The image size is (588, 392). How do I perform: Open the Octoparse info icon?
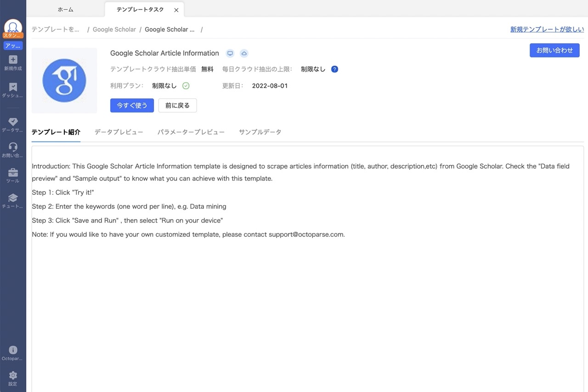pyautogui.click(x=13, y=350)
